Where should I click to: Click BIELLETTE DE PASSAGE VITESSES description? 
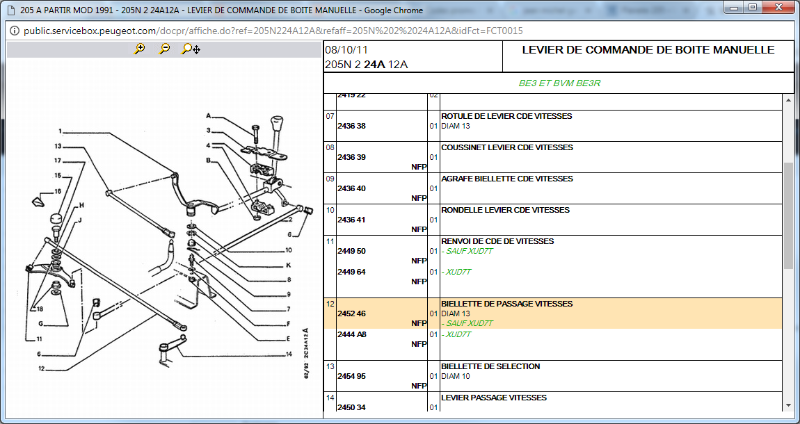point(507,304)
